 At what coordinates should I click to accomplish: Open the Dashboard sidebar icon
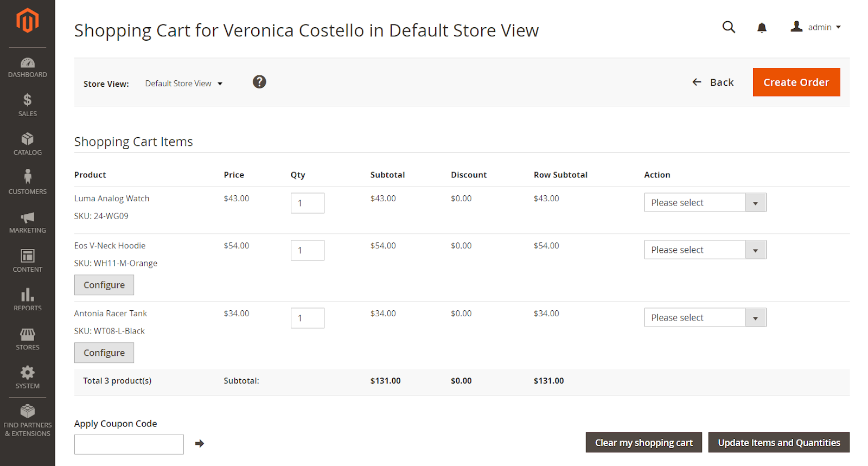point(27,67)
